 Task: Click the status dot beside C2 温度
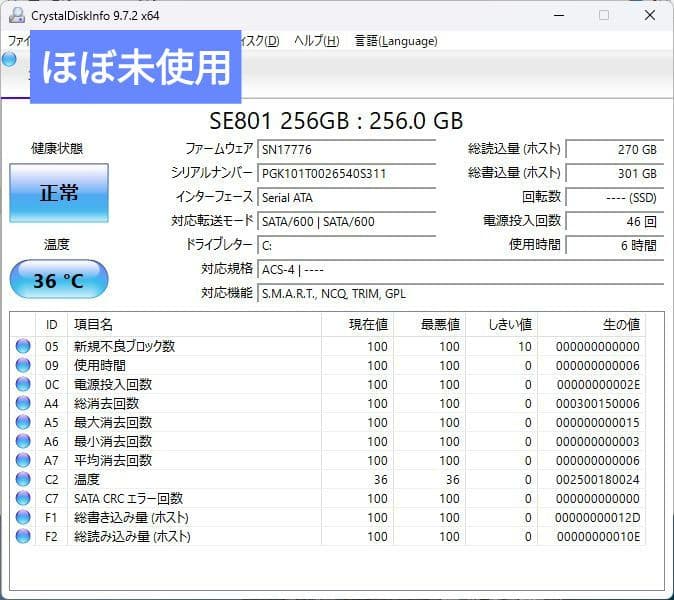pyautogui.click(x=23, y=479)
